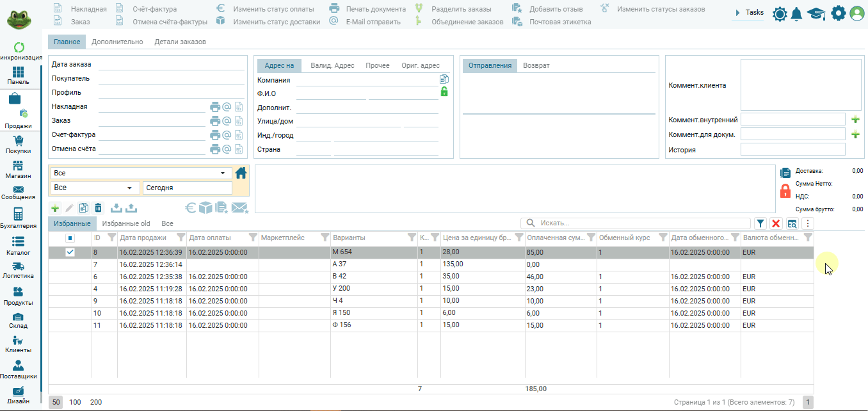Click the green plus add order icon
The height and width of the screenshot is (411, 868).
(x=55, y=208)
